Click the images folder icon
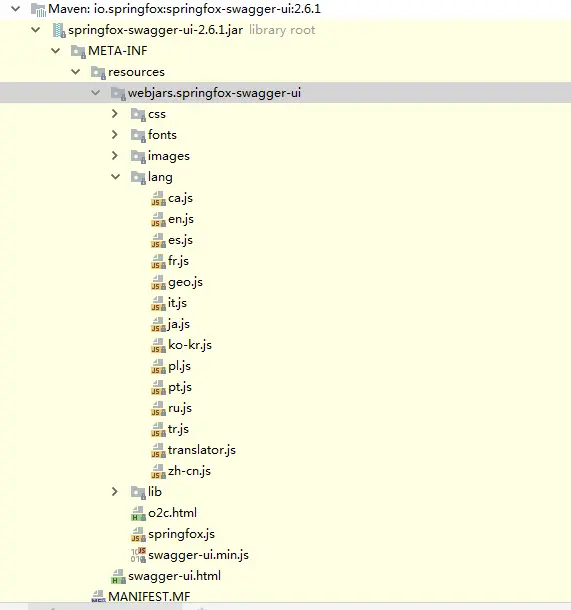Image resolution: width=571 pixels, height=610 pixels. (x=138, y=156)
